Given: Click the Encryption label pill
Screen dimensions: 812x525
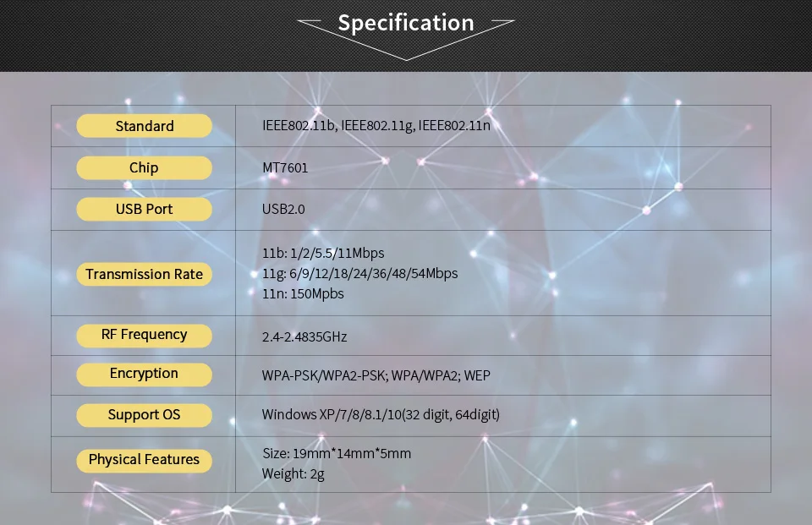Looking at the screenshot, I should [x=144, y=375].
